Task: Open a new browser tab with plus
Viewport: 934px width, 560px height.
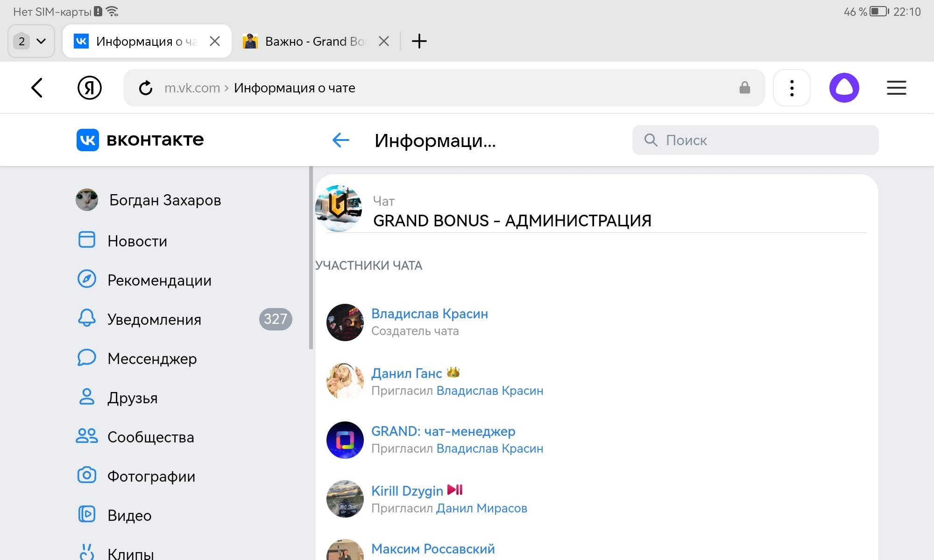Action: click(x=419, y=41)
